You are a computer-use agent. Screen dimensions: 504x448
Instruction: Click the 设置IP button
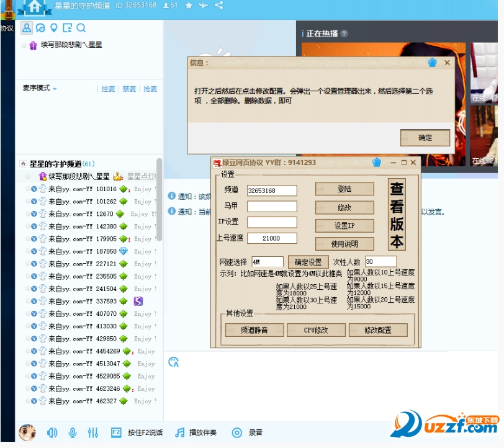coord(344,226)
